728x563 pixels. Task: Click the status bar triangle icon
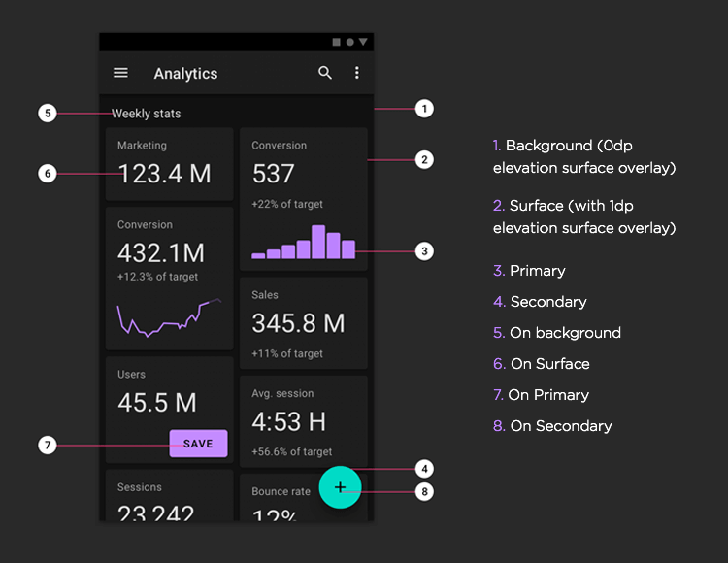click(x=363, y=42)
